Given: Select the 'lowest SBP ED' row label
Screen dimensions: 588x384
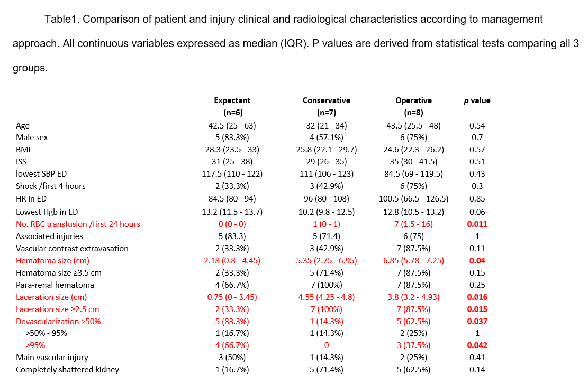Looking at the screenshot, I should pyautogui.click(x=41, y=174).
